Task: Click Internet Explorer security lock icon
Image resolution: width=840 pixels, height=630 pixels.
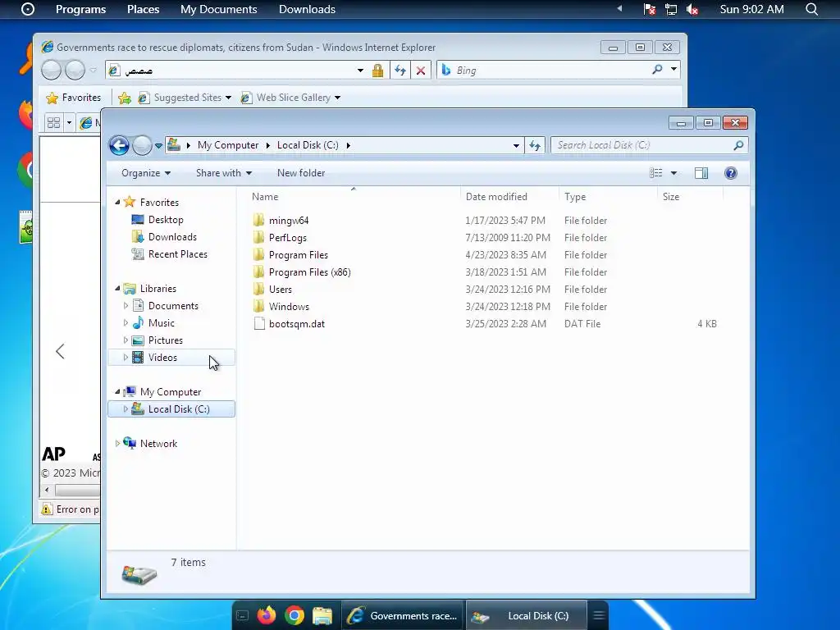Action: (x=377, y=71)
